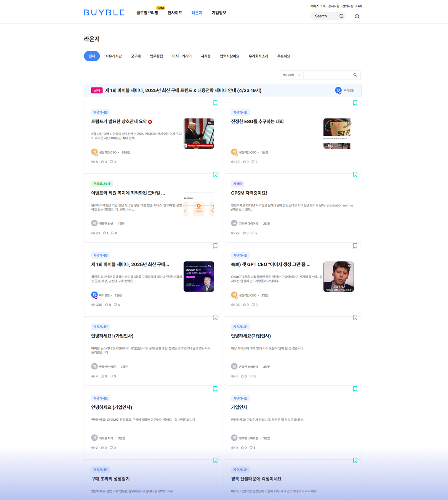Select the 업무꿀팁 category tab

point(156,56)
